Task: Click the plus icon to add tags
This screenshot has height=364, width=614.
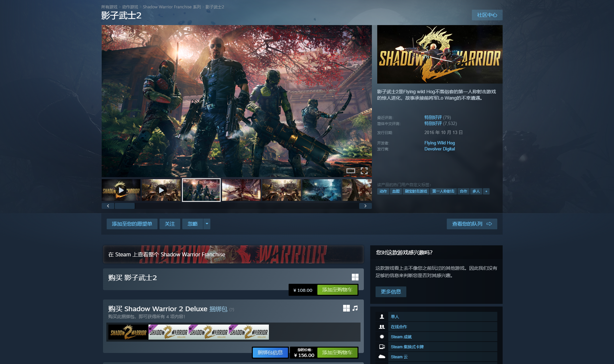Action: pos(486,191)
